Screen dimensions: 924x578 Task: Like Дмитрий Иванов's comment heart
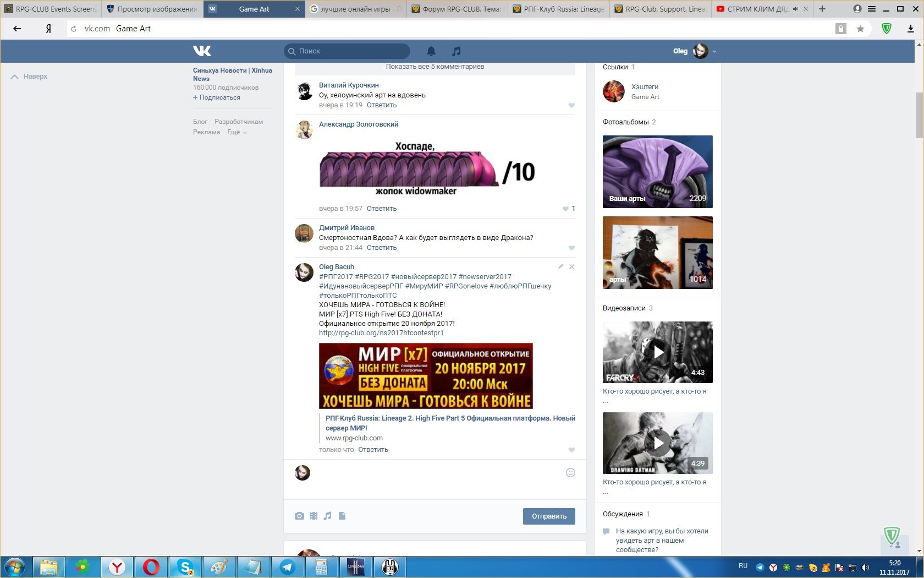(x=571, y=248)
